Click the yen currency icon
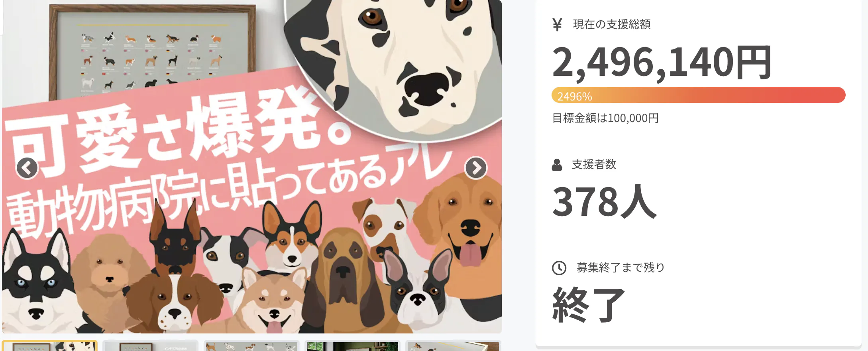The height and width of the screenshot is (351, 868). (x=557, y=25)
